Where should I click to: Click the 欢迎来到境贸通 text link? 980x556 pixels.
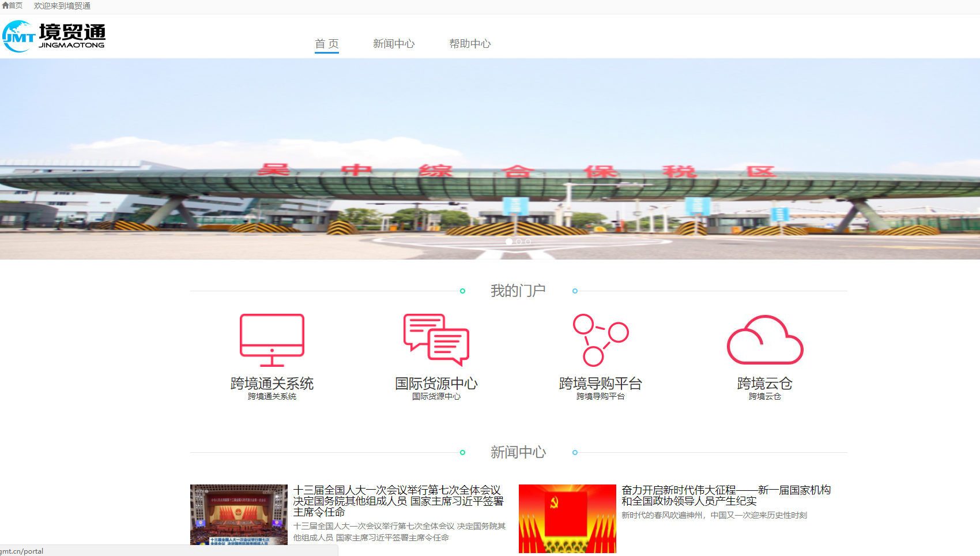(x=62, y=6)
